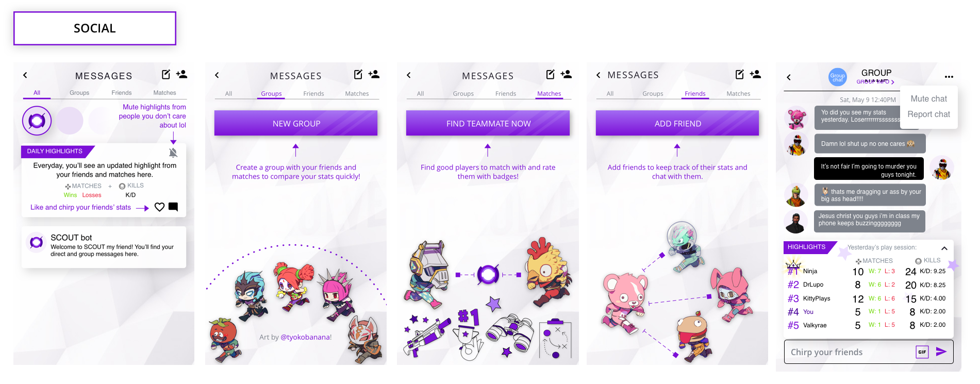The image size is (980, 384).
Task: Open the three-dot menu in Group chat
Action: (x=949, y=77)
